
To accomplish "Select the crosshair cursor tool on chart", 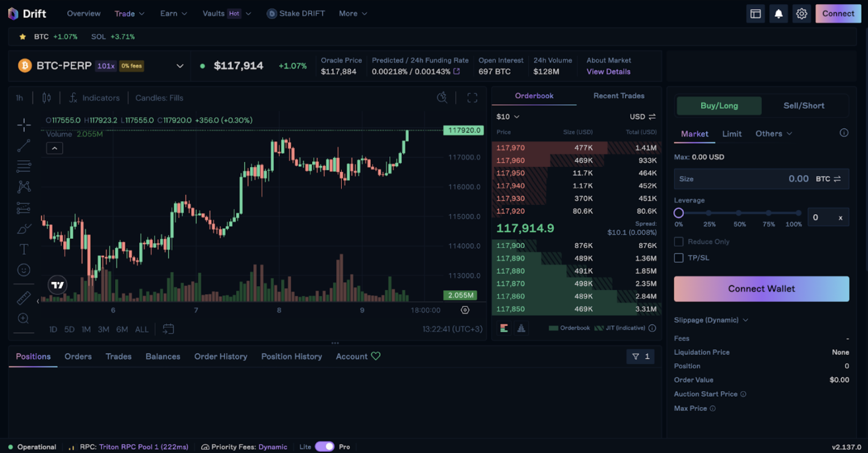I will [24, 125].
